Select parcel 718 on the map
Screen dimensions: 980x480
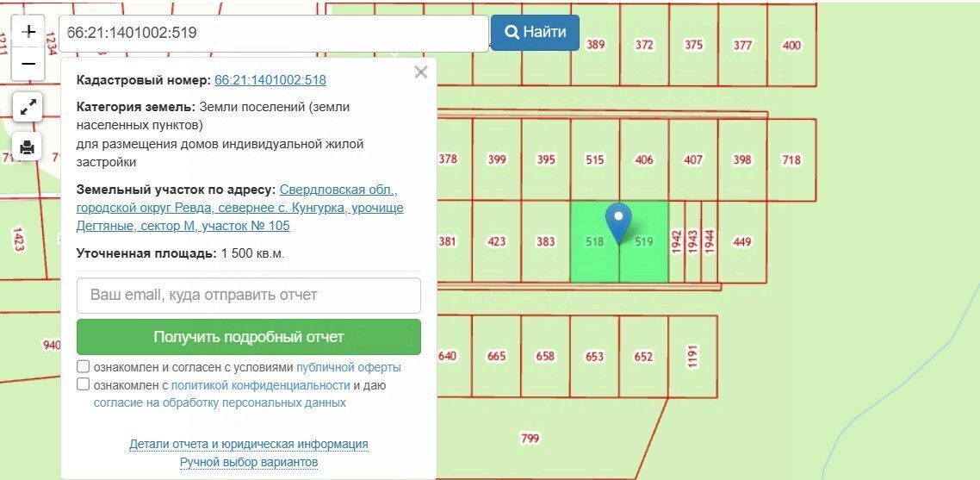(791, 159)
